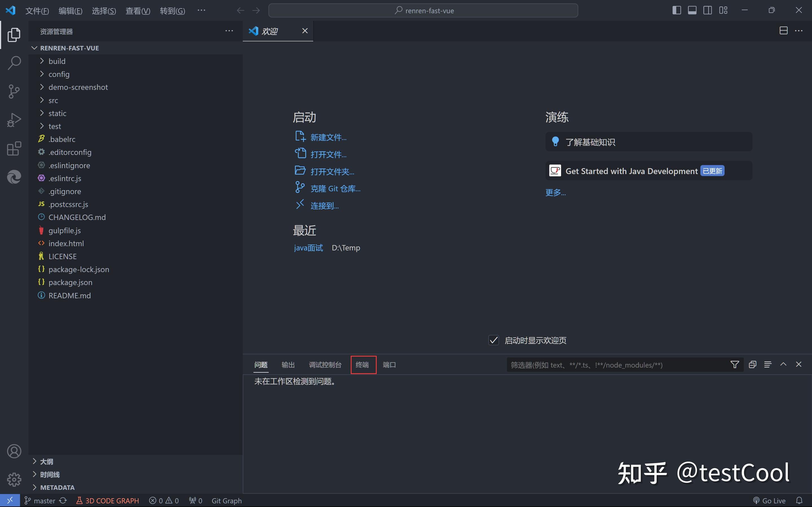Open settings via the gear icon
The image size is (812, 507).
coord(14,479)
